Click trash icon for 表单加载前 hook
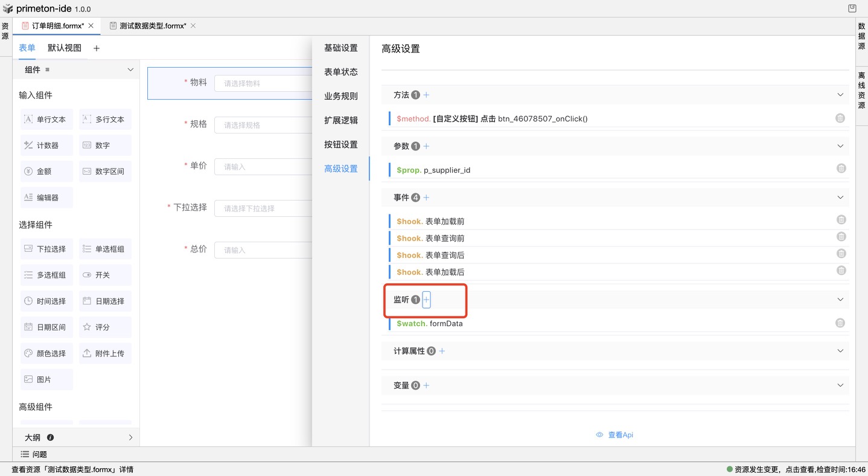The width and height of the screenshot is (868, 476). coord(841,220)
